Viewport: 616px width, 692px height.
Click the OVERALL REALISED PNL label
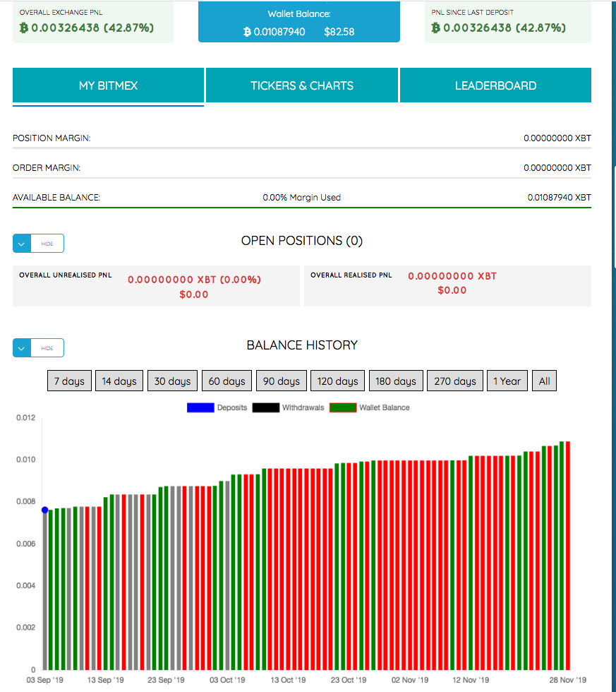coord(351,275)
